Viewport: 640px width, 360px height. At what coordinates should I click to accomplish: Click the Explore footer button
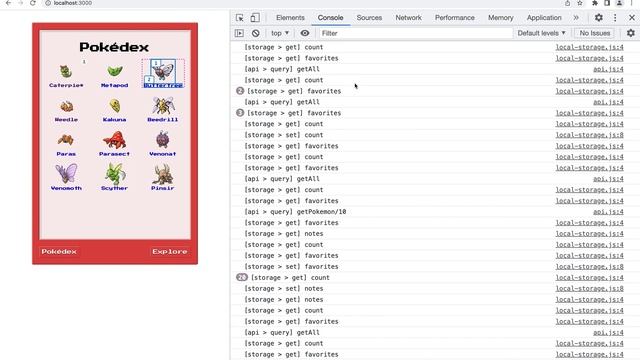[x=170, y=251]
